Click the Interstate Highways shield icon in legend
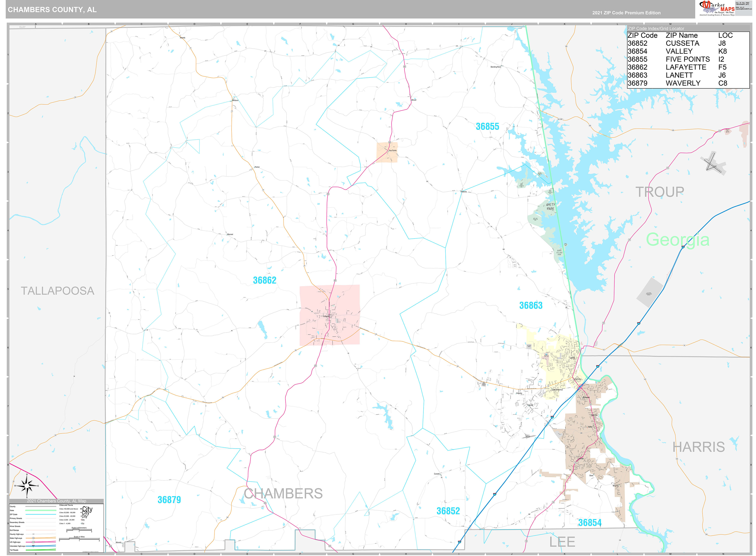This screenshot has height=556, width=756. pyautogui.click(x=33, y=546)
